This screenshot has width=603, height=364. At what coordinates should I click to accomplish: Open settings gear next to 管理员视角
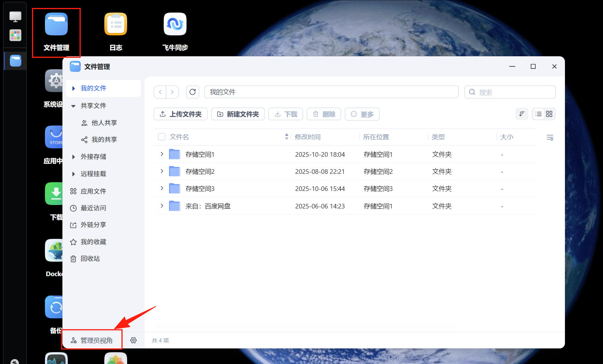133,340
